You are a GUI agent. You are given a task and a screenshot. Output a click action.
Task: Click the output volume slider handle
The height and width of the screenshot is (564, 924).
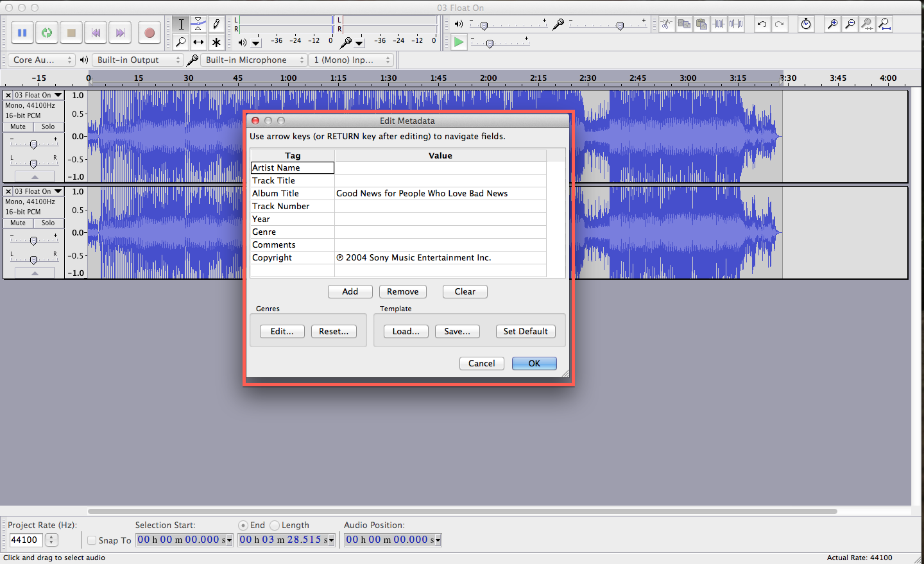tap(484, 26)
